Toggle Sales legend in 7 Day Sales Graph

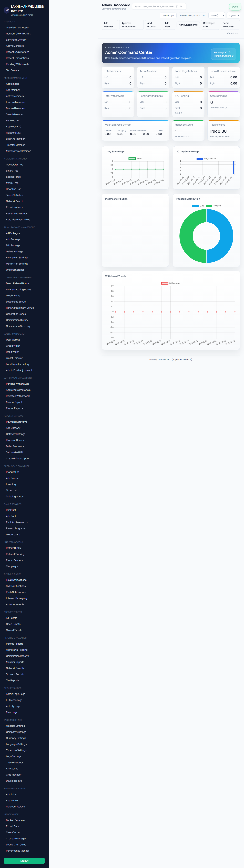(x=132, y=158)
